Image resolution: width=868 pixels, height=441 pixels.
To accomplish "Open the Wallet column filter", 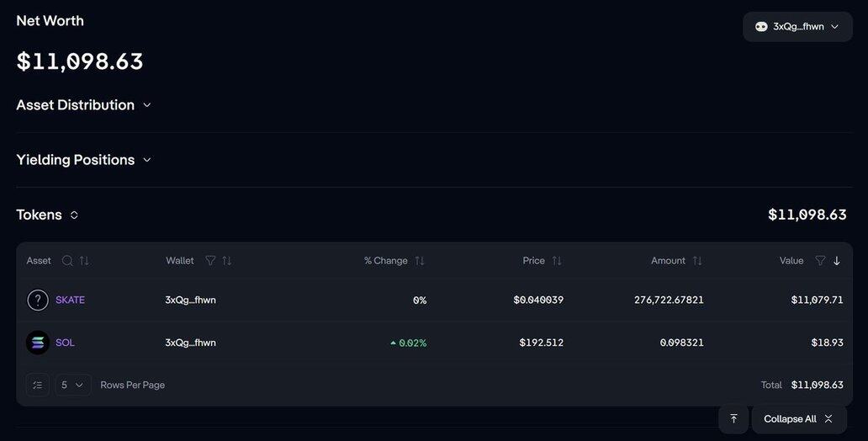I will coord(210,261).
